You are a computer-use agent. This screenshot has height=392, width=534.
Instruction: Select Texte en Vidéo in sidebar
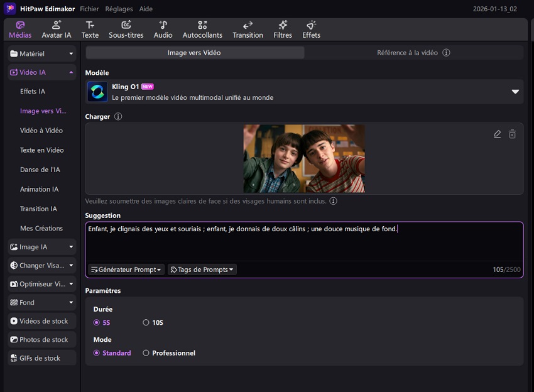point(41,150)
